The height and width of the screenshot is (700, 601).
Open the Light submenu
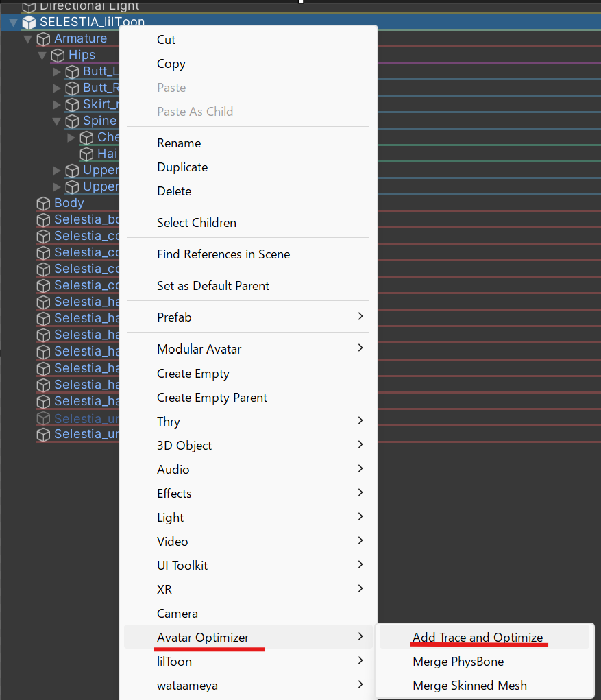249,518
